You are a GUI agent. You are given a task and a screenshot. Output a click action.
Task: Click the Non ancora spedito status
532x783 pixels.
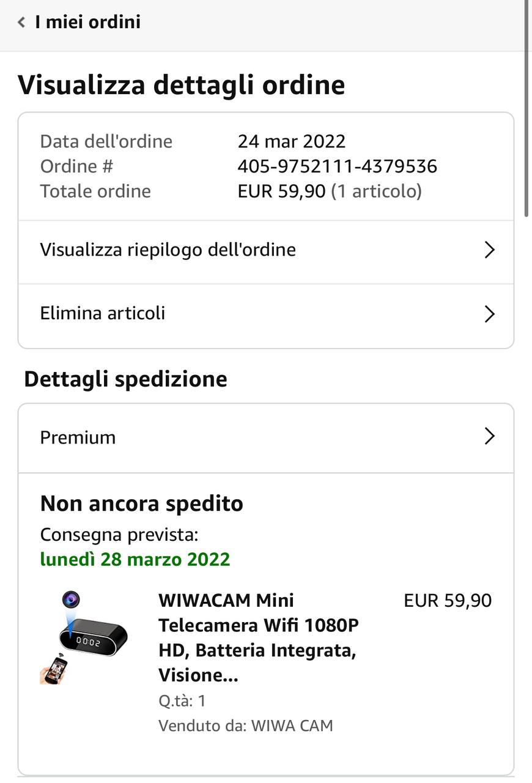(141, 503)
